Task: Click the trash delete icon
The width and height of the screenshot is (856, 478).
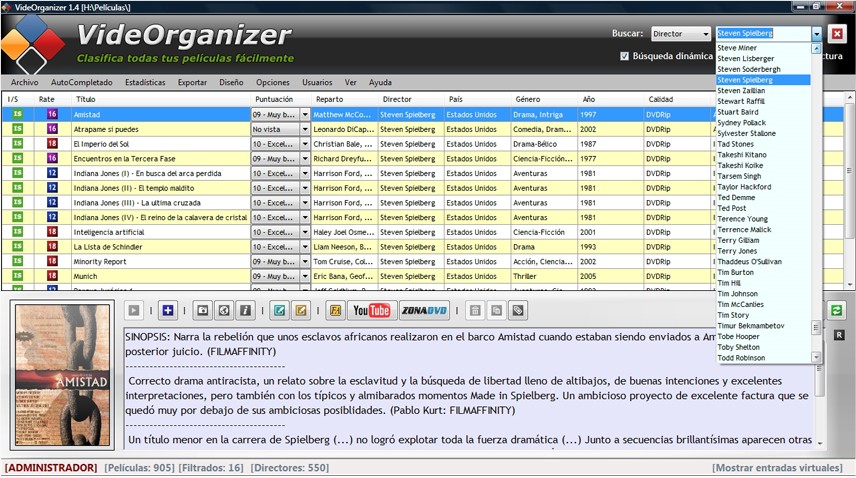Action: tap(475, 310)
